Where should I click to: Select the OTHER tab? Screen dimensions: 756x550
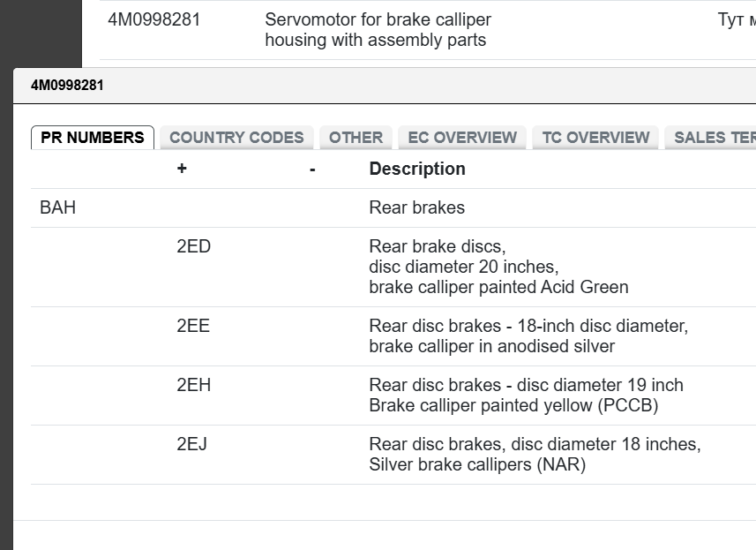(x=356, y=138)
